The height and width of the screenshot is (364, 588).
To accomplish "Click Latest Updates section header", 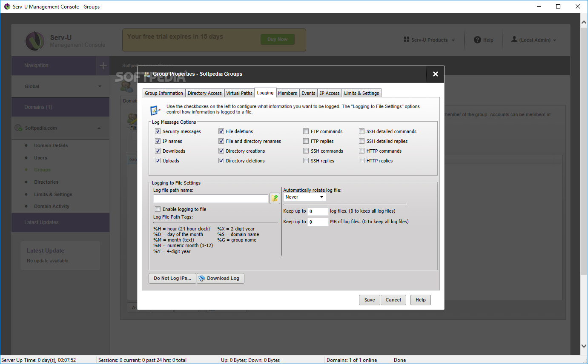I will click(60, 222).
